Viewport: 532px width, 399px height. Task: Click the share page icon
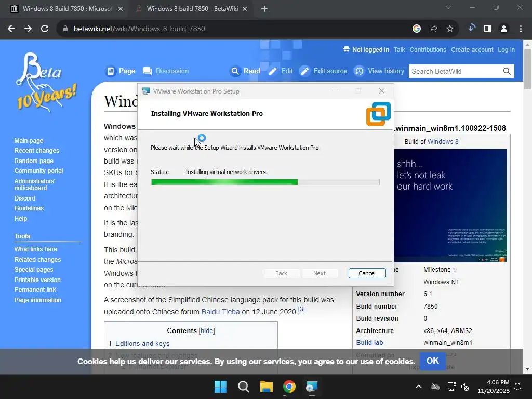433,29
